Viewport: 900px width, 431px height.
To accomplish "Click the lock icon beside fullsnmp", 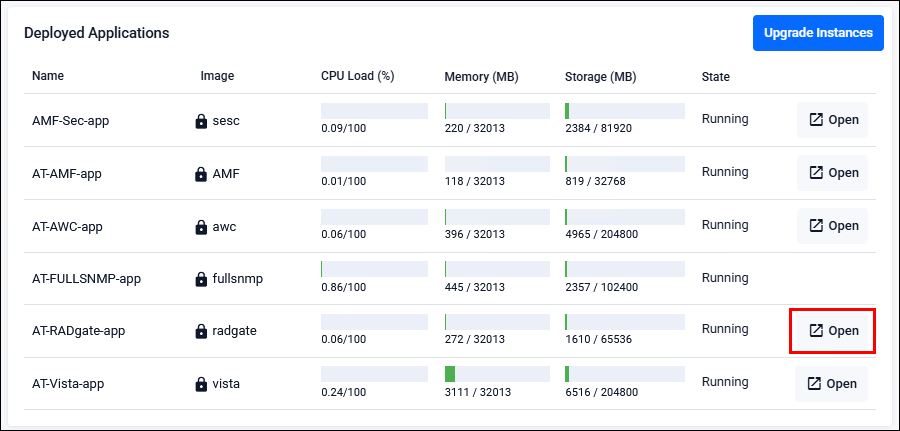I will [201, 279].
